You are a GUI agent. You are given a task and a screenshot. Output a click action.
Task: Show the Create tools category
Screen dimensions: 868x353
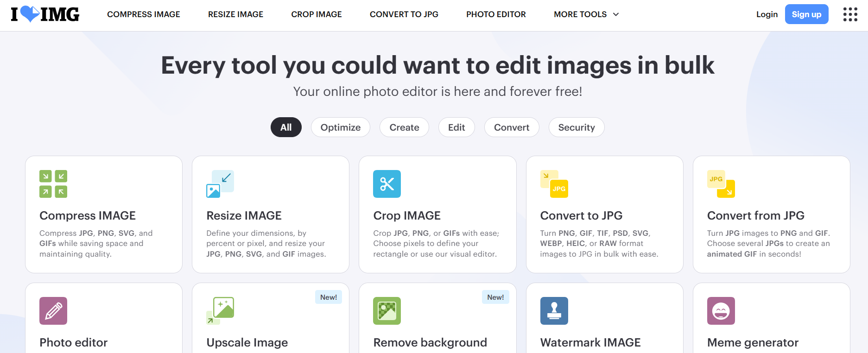[x=404, y=127]
